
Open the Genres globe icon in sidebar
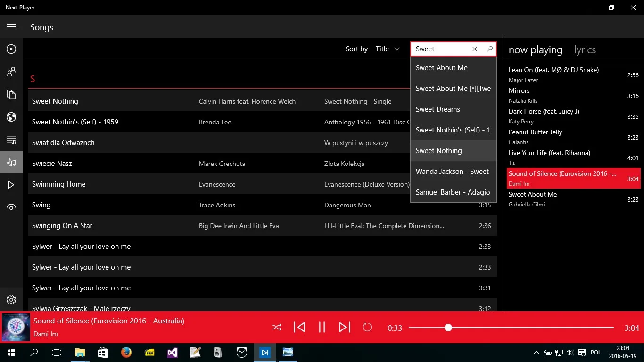(x=11, y=117)
